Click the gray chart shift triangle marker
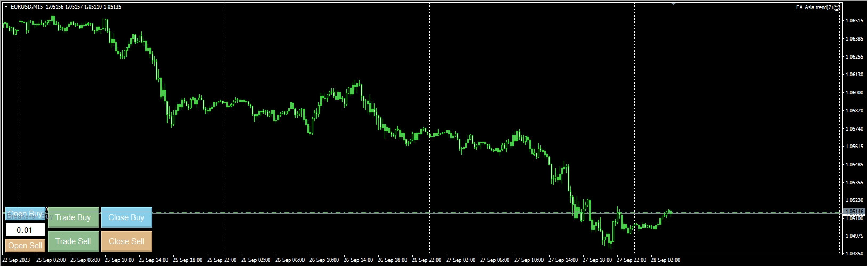This screenshot has width=868, height=267. coord(673,4)
